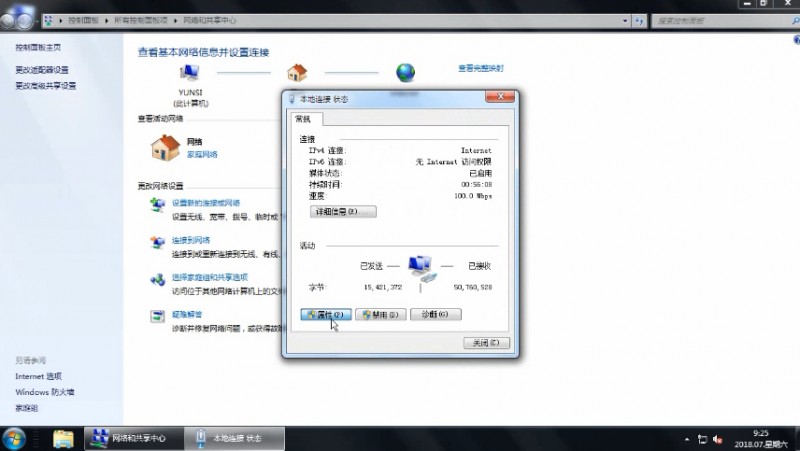This screenshot has height=451, width=800.
Task: Close the dialog with 关闭 button
Action: tap(486, 343)
